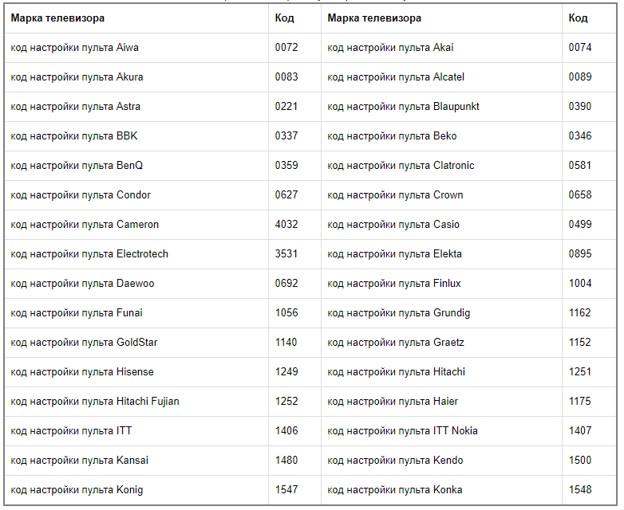Select Clatronic code 0581

click(x=580, y=165)
